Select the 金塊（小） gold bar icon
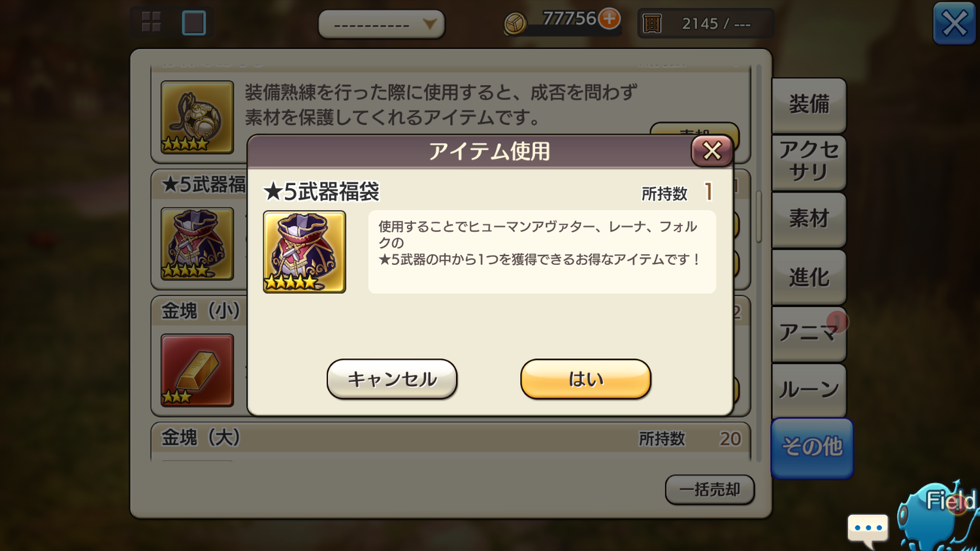 (197, 371)
